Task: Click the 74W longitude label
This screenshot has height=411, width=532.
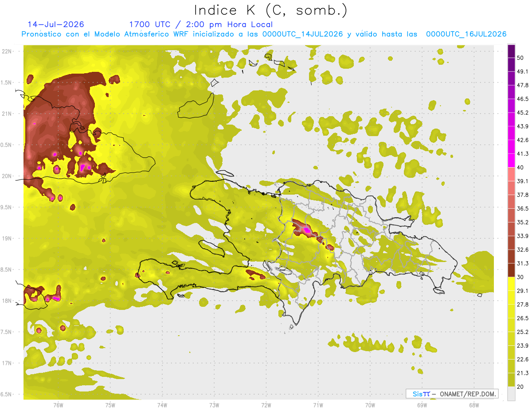Action: (162, 405)
